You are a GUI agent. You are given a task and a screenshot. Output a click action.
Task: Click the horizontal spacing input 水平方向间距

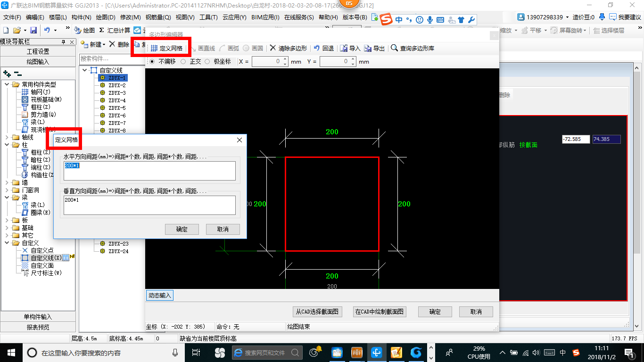tap(149, 171)
